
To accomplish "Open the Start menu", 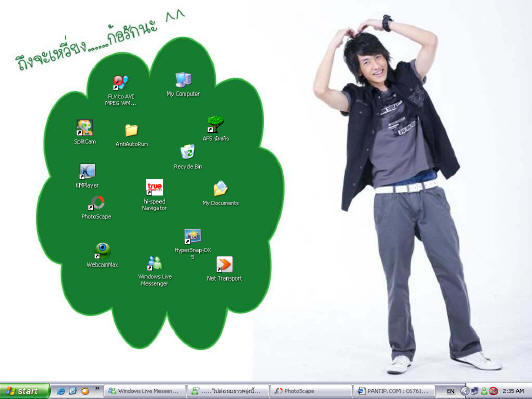I will [x=25, y=391].
